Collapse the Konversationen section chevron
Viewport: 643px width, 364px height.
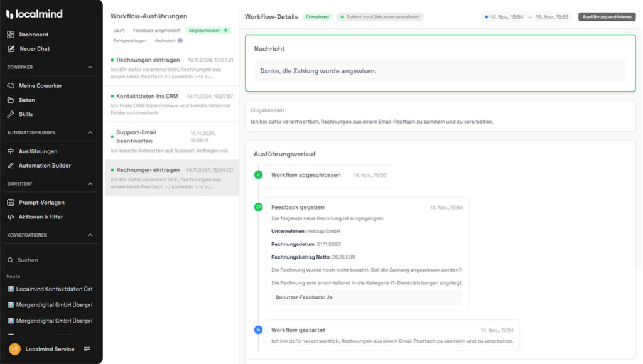click(x=90, y=235)
